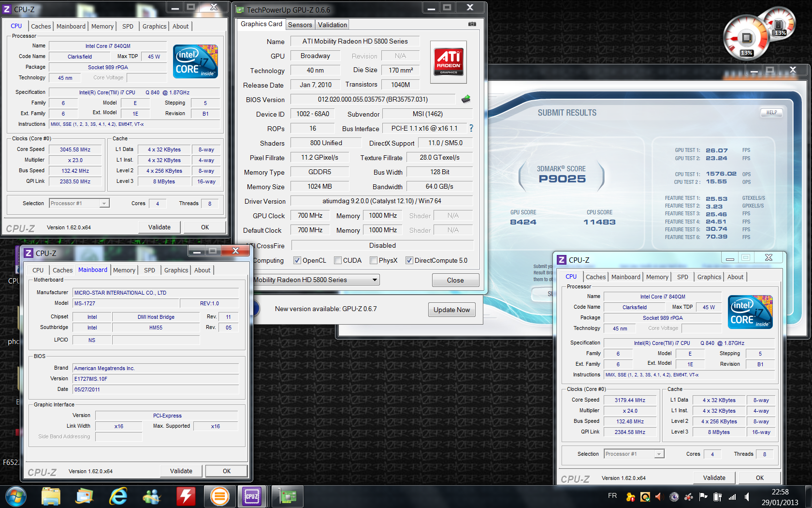Click the FR input language indicator
812x508 pixels.
[612, 496]
